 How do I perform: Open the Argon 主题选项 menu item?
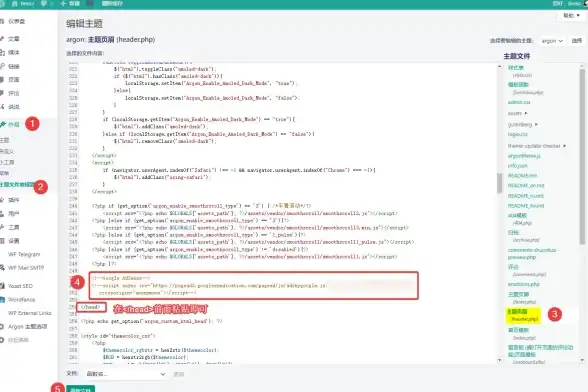[27, 327]
